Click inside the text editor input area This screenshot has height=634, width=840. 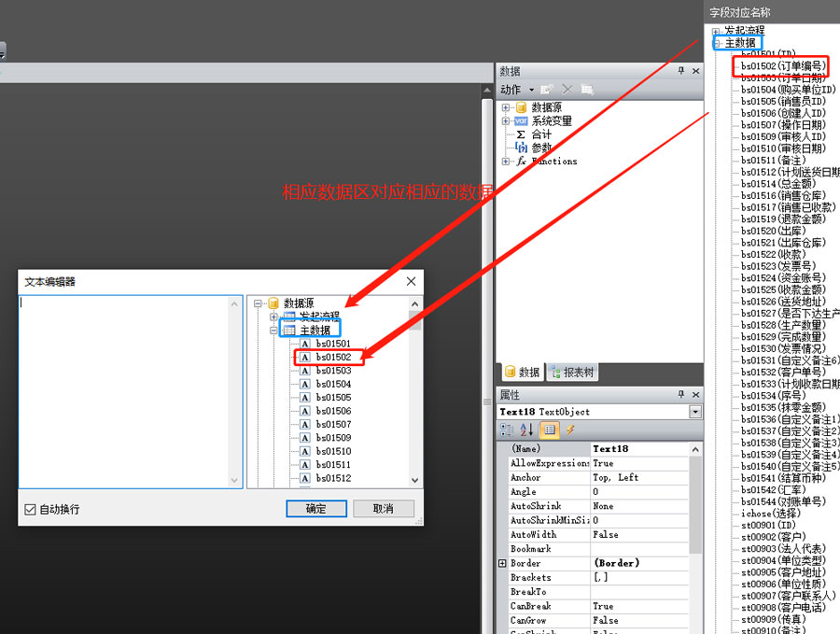click(131, 392)
